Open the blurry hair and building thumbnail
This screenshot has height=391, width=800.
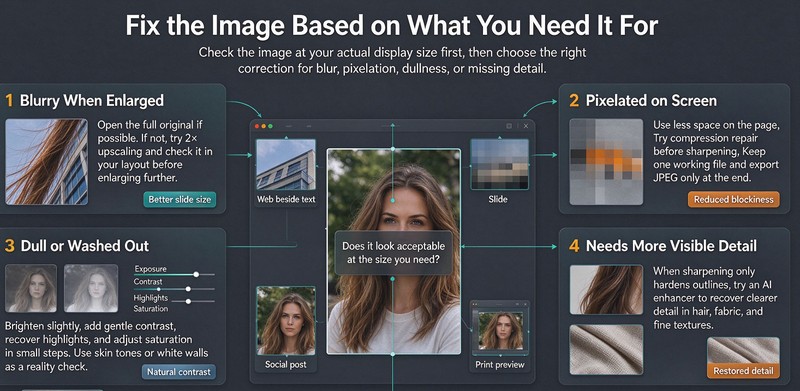pyautogui.click(x=46, y=161)
